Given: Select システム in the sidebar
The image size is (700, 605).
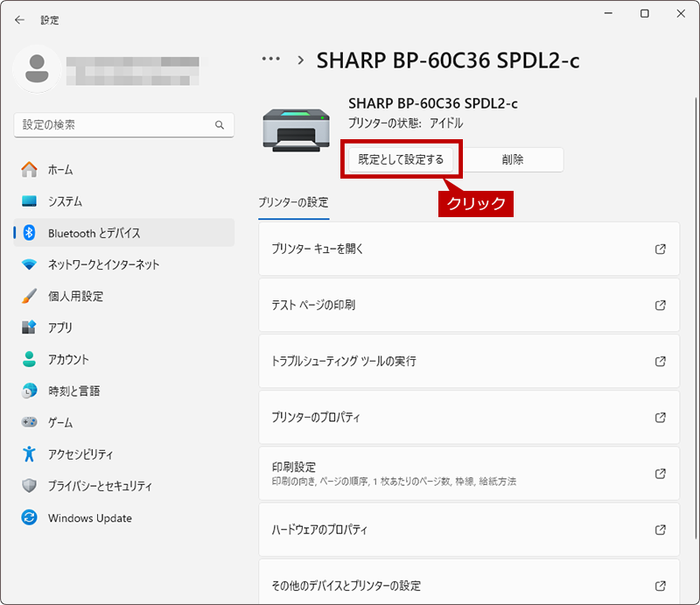Looking at the screenshot, I should 65,201.
